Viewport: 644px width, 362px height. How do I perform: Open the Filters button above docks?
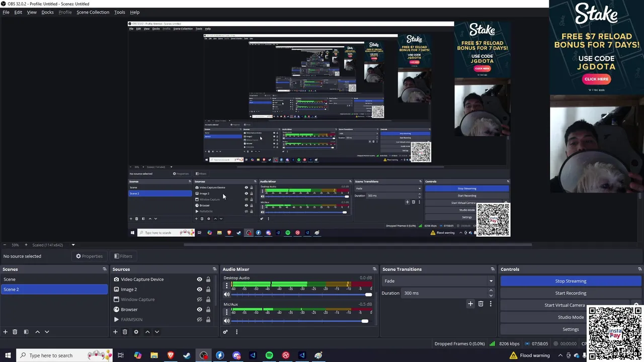(x=123, y=256)
